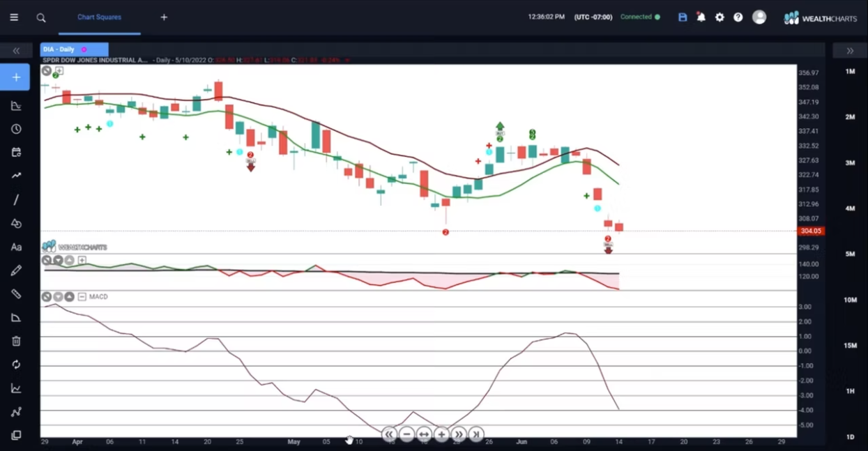Image resolution: width=868 pixels, height=451 pixels.
Task: Collapse the left toolbar with double chevron
Action: (x=16, y=51)
